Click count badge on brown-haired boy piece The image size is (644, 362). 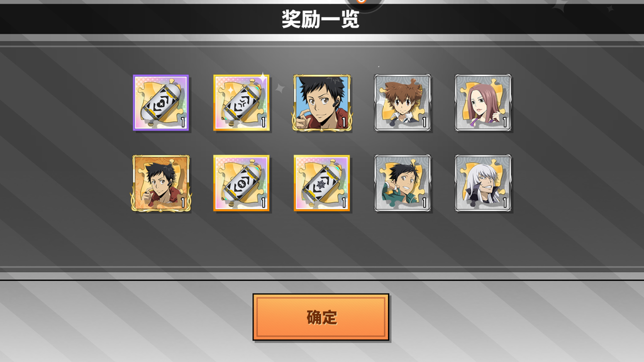[425, 122]
